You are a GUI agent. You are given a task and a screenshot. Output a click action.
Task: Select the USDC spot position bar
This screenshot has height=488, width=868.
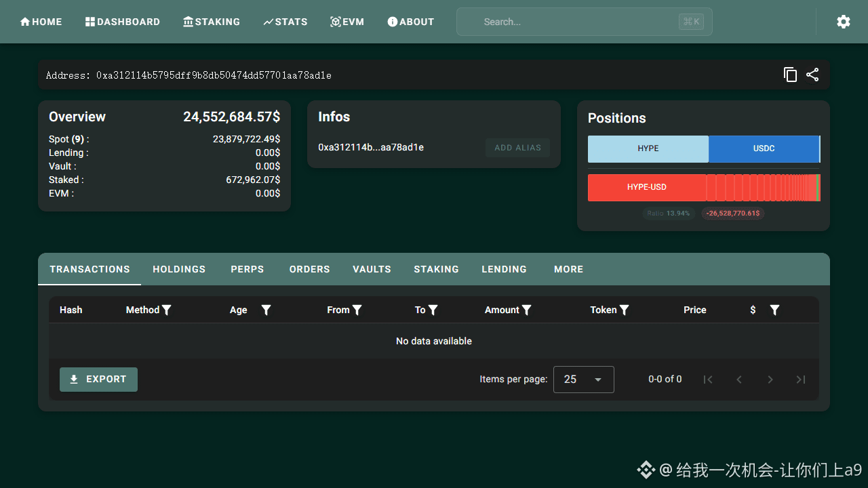pos(764,148)
